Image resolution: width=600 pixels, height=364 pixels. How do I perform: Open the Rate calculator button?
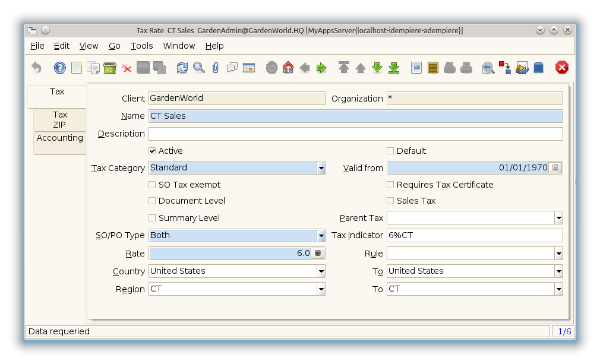click(318, 254)
